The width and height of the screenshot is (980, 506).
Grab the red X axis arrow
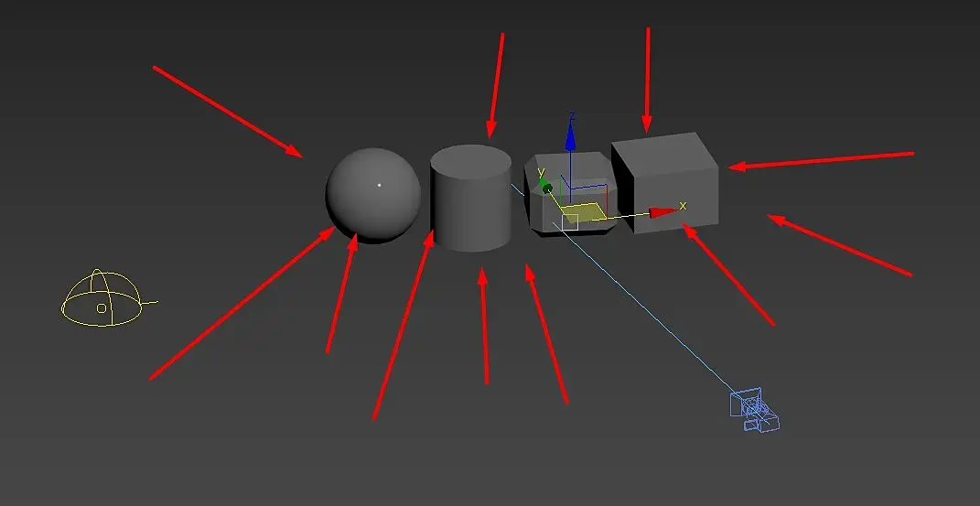663,212
